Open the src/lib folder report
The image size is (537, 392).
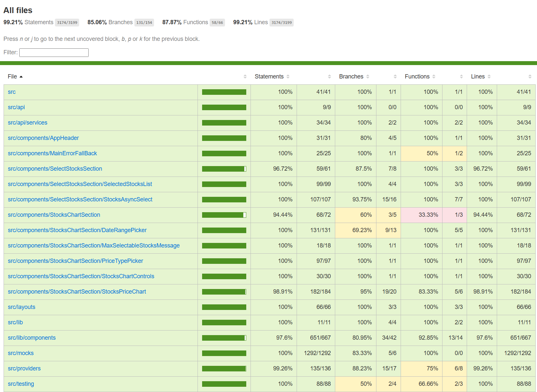coord(15,322)
